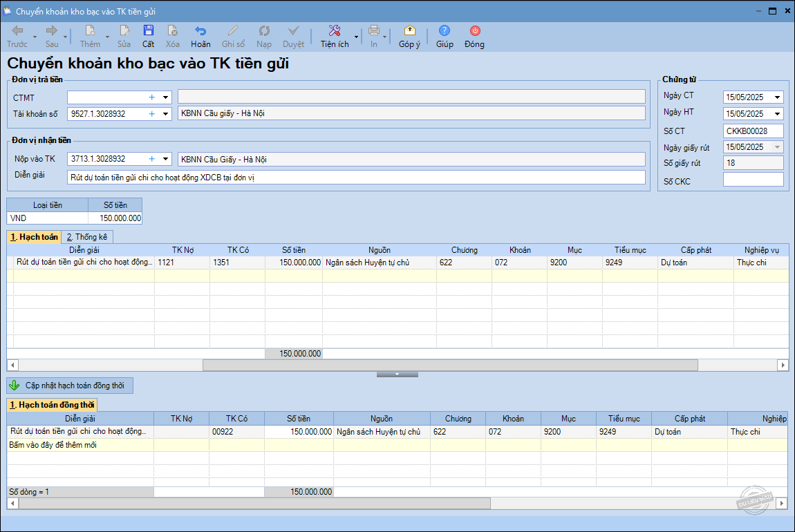Switch to the Thống kê tab

pyautogui.click(x=87, y=237)
